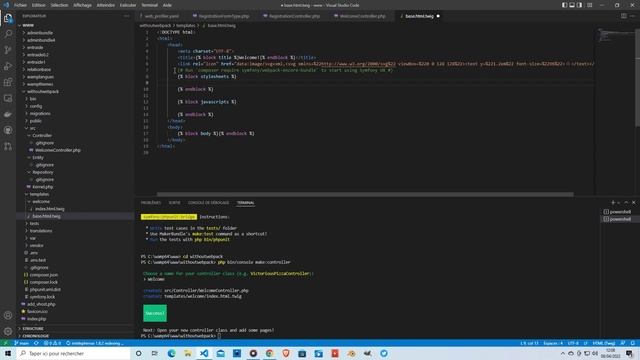The height and width of the screenshot is (360, 640).
Task: Open the Manage gear icon
Action: 8,331
